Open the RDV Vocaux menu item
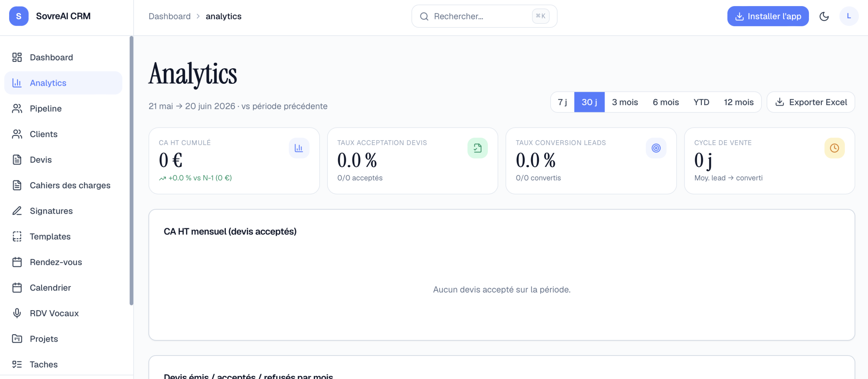 tap(63, 313)
